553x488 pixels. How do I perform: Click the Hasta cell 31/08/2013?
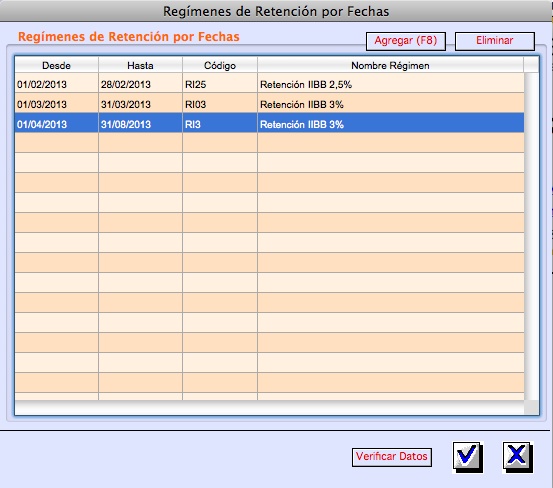[x=140, y=123]
